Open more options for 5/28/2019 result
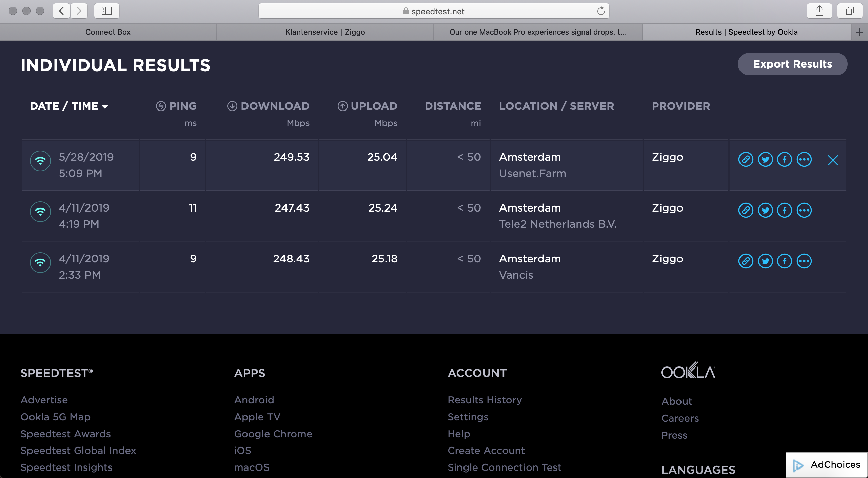 coord(804,159)
